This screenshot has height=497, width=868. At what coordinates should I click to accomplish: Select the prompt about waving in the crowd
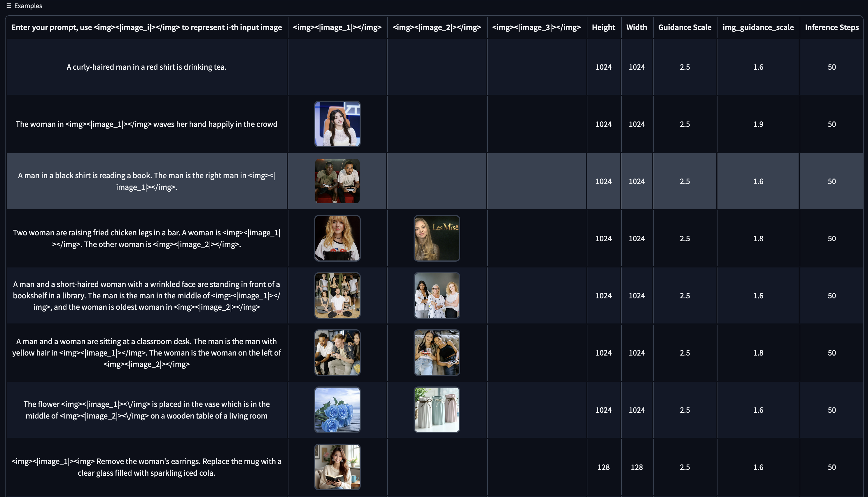point(146,124)
